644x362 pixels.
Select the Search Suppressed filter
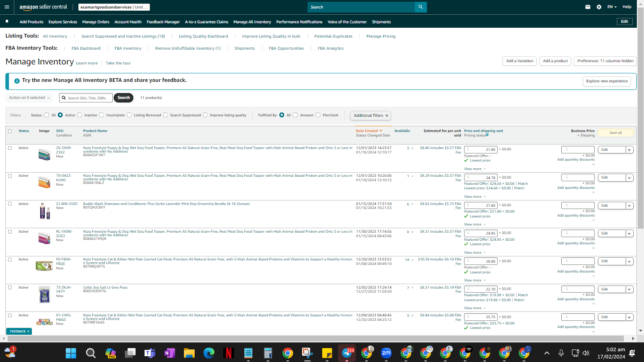pyautogui.click(x=166, y=115)
